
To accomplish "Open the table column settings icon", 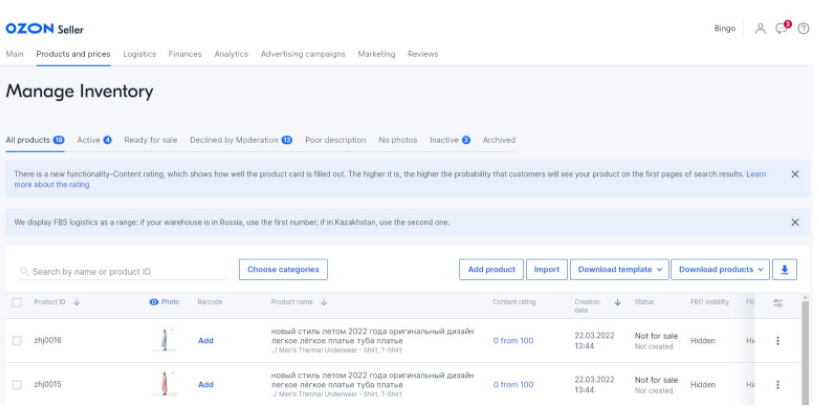I will coord(778,302).
